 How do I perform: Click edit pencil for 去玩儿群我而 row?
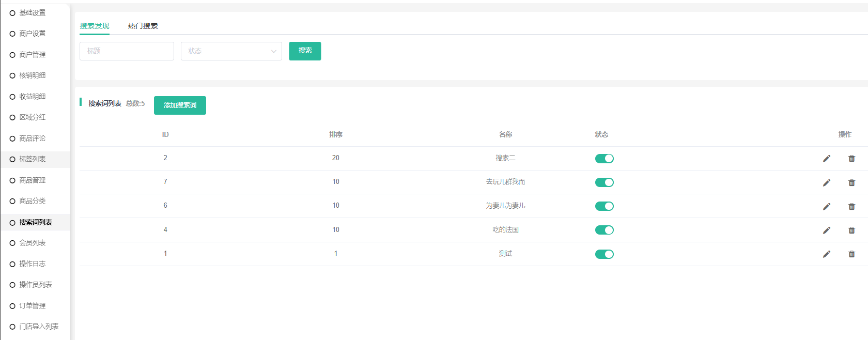827,182
